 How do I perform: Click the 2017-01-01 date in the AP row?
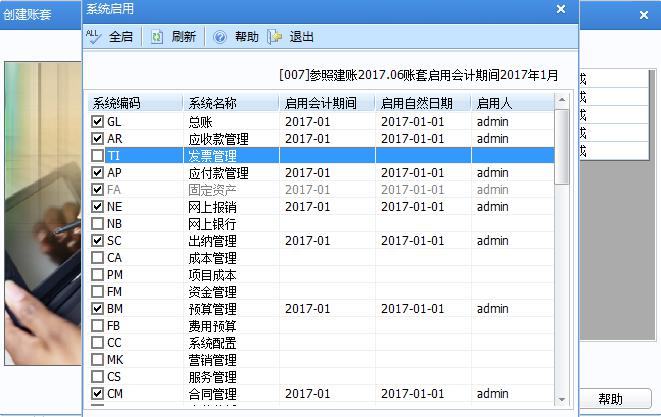412,173
